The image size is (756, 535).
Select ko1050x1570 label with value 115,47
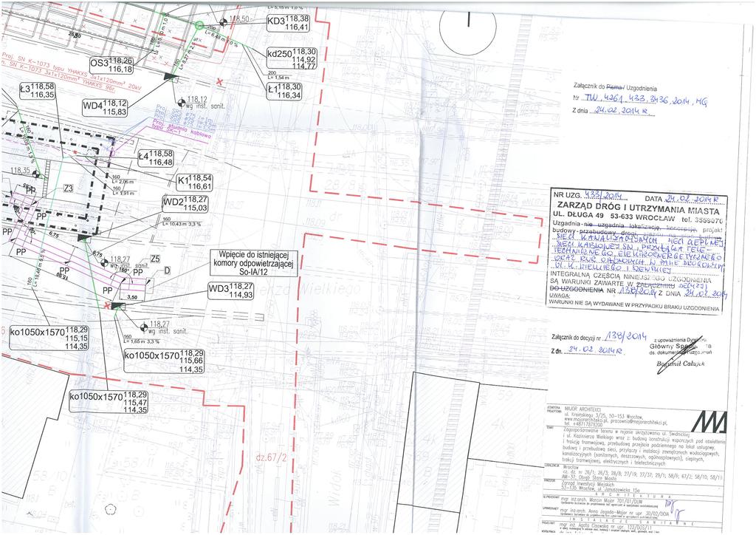(x=109, y=401)
